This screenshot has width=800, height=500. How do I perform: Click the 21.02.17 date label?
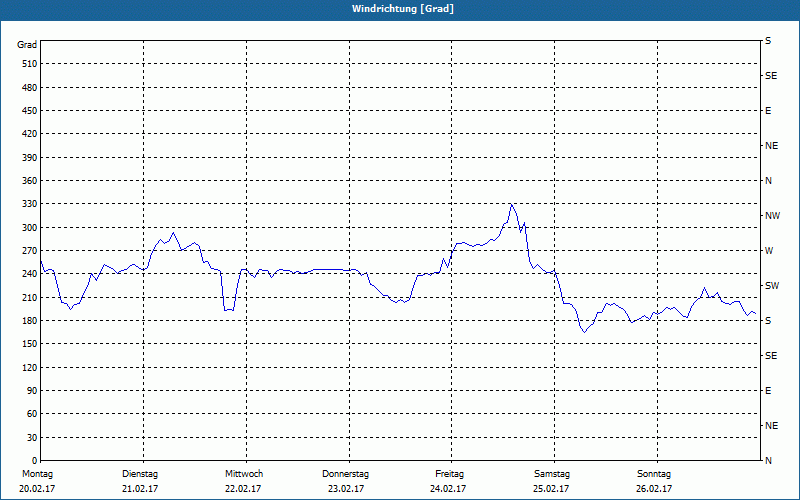140,489
